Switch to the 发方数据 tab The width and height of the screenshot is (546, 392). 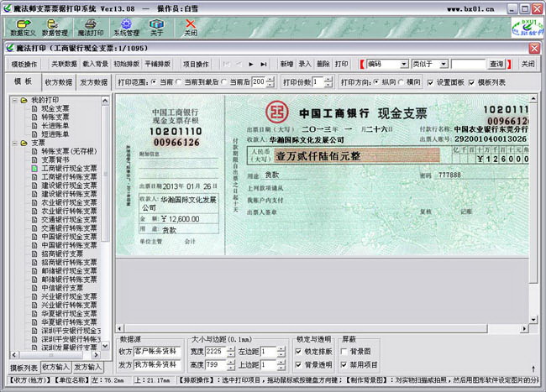click(94, 82)
